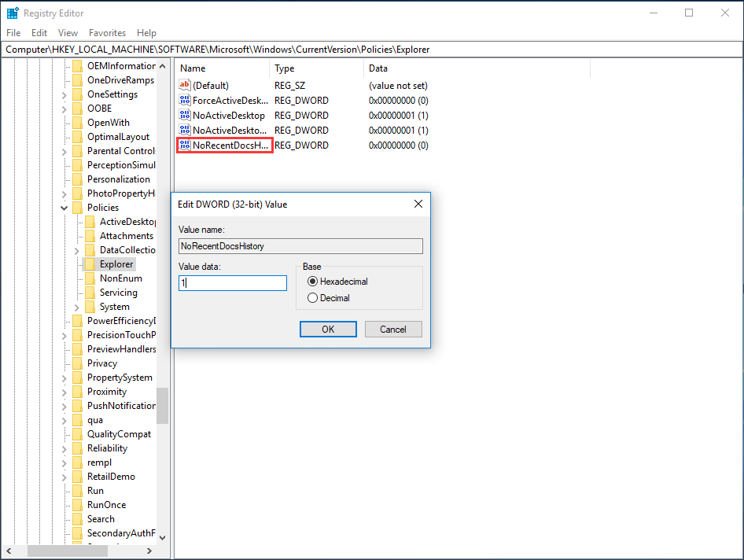Click the OpenWith folder icon
The width and height of the screenshot is (744, 560).
pyautogui.click(x=77, y=123)
